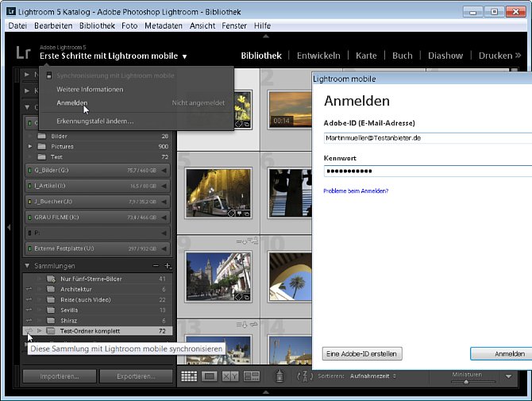Select the Painter spray can tool

coord(280,376)
